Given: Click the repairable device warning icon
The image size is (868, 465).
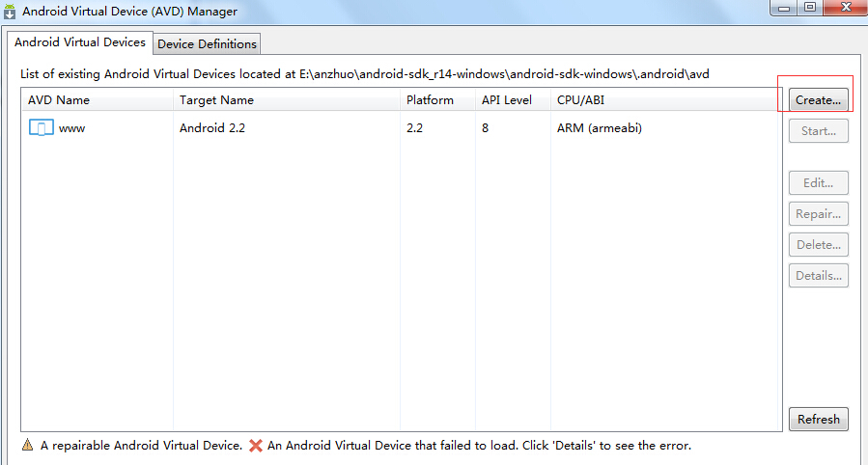Looking at the screenshot, I should (x=27, y=445).
